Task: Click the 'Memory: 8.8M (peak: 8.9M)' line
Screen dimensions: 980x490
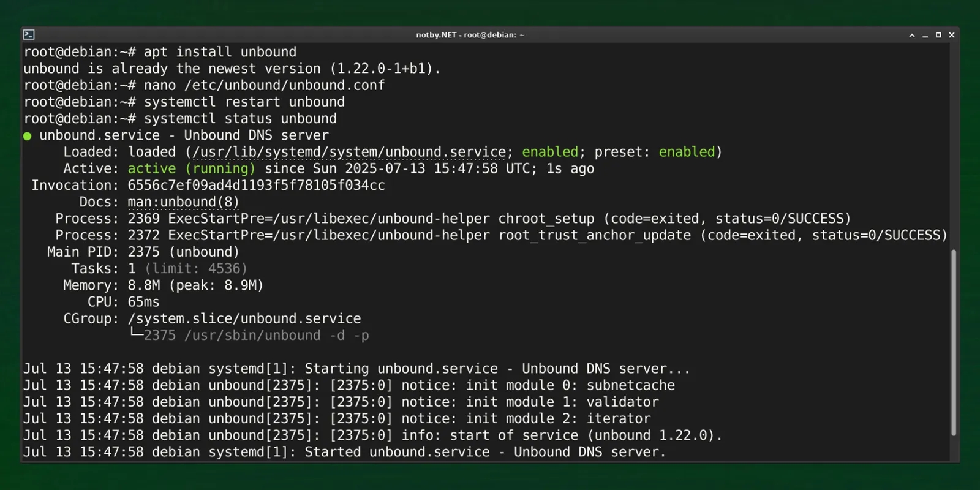Action: coord(163,285)
